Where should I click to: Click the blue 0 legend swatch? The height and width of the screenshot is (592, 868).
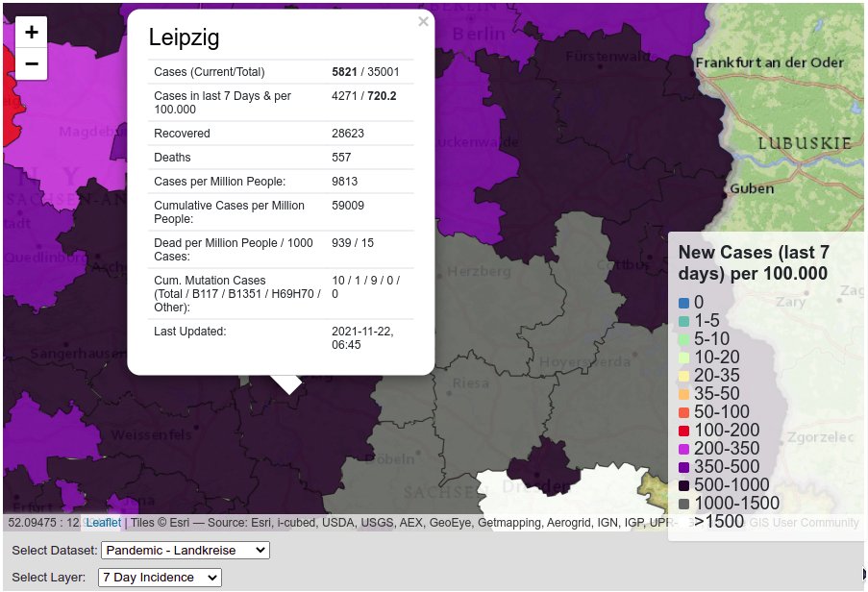[x=683, y=303]
